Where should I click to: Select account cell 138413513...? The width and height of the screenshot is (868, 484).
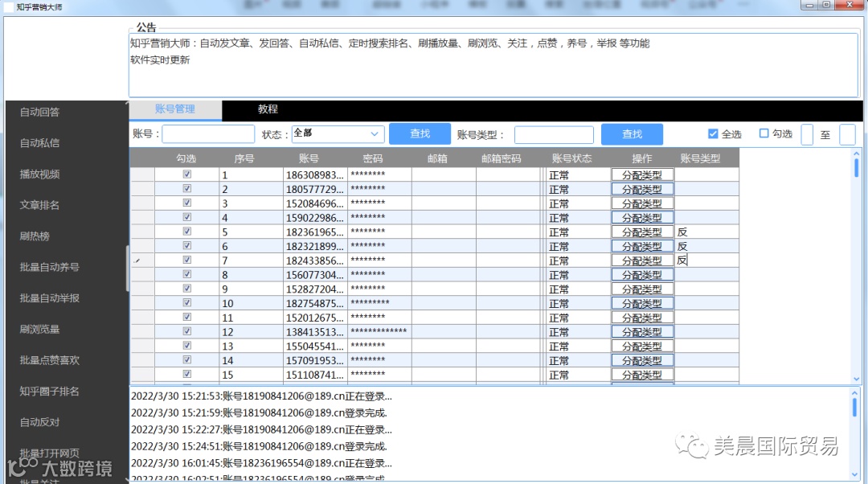tap(315, 332)
